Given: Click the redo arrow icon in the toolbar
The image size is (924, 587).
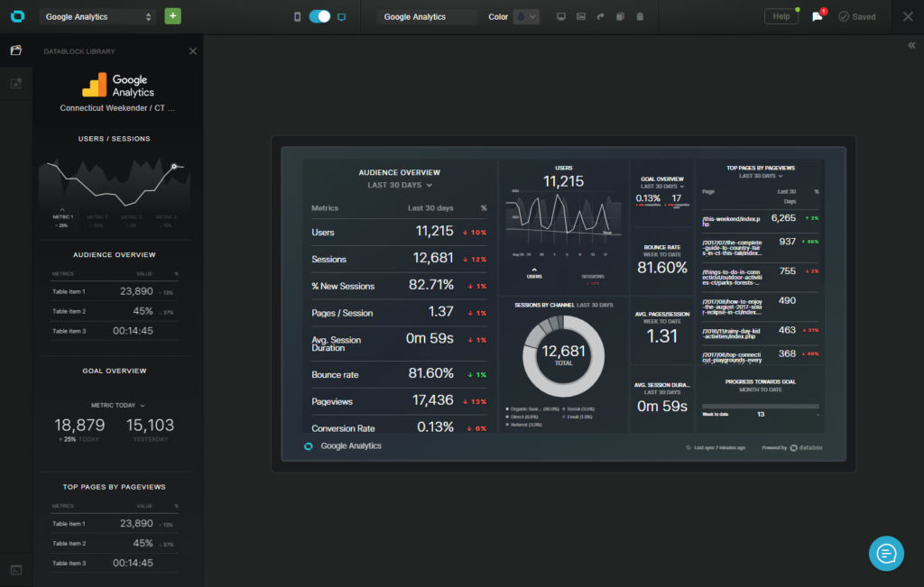Looking at the screenshot, I should (x=601, y=16).
